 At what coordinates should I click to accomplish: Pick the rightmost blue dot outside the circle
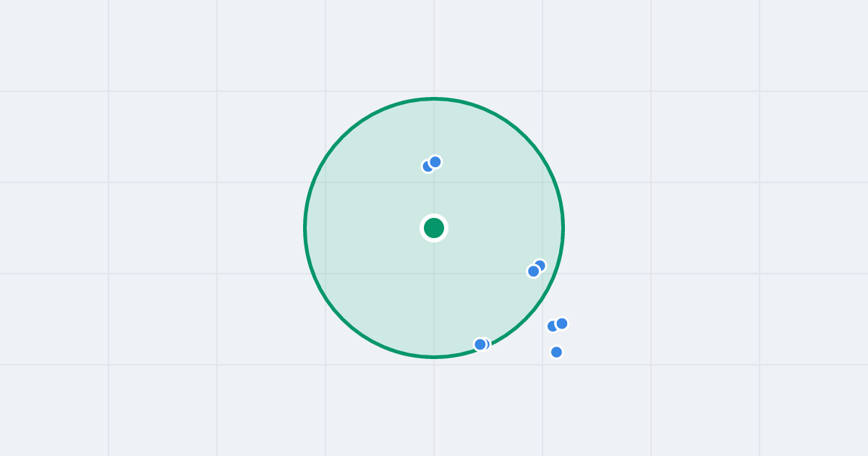click(x=562, y=324)
